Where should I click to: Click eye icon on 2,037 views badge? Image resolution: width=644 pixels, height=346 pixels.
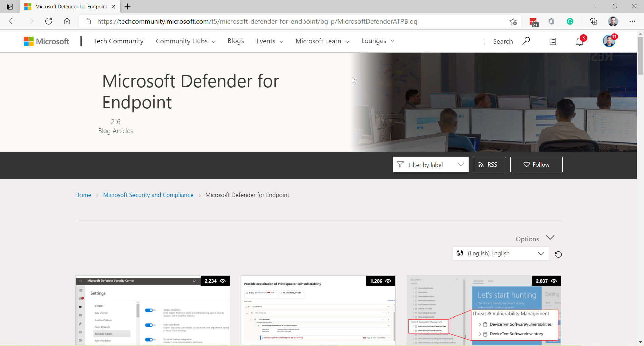pos(554,281)
